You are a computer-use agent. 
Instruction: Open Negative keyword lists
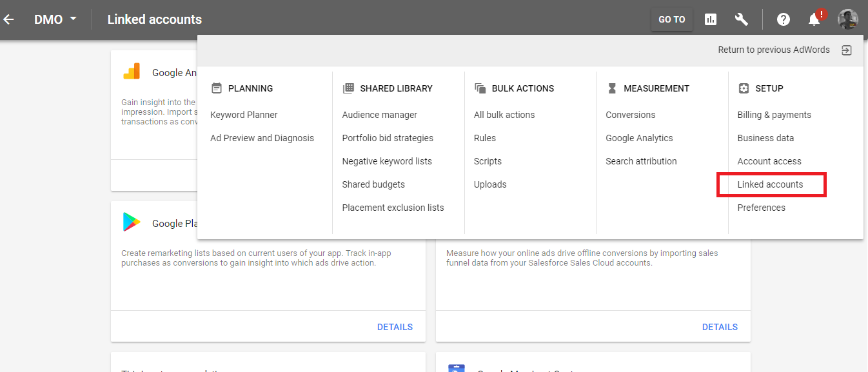[x=387, y=161]
